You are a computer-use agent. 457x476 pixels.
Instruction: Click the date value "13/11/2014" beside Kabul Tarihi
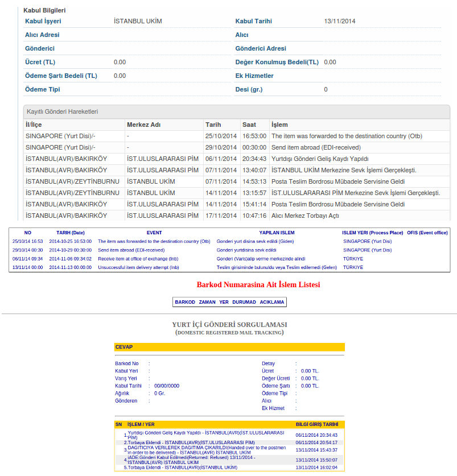click(339, 21)
